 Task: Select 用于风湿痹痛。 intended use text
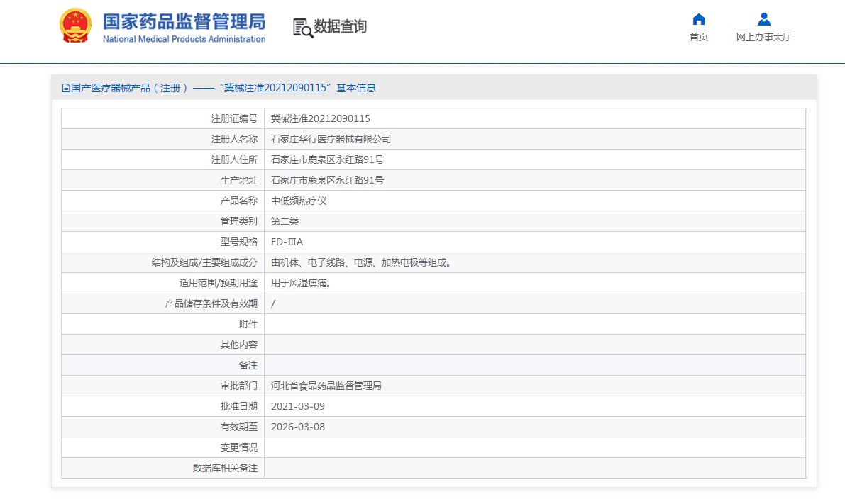tap(301, 283)
